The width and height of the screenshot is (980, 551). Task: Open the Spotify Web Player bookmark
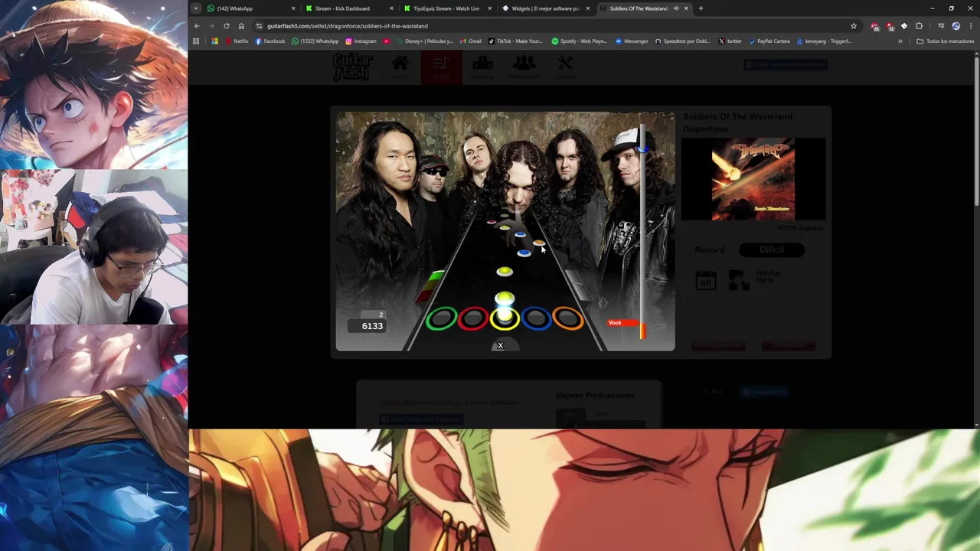pyautogui.click(x=579, y=41)
